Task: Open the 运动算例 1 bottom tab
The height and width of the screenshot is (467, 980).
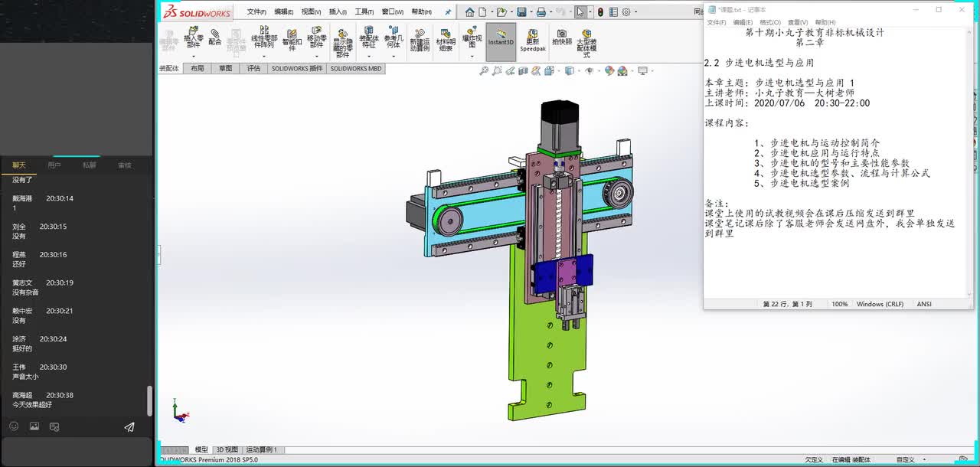Action: click(x=261, y=450)
